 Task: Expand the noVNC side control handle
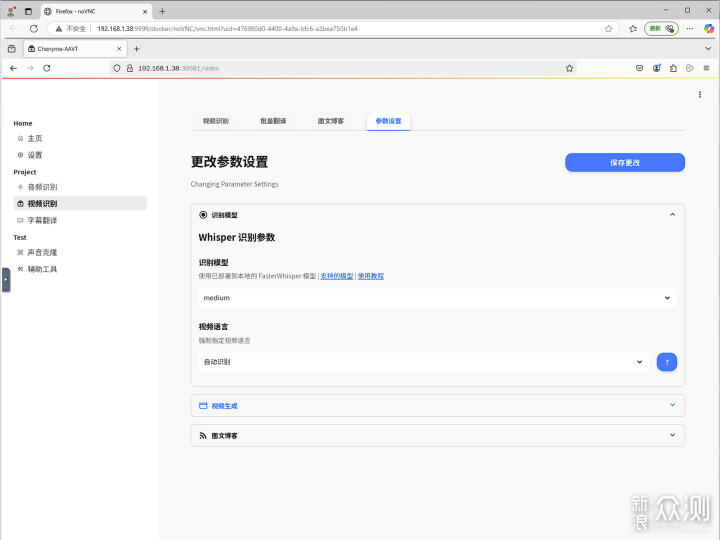point(6,280)
